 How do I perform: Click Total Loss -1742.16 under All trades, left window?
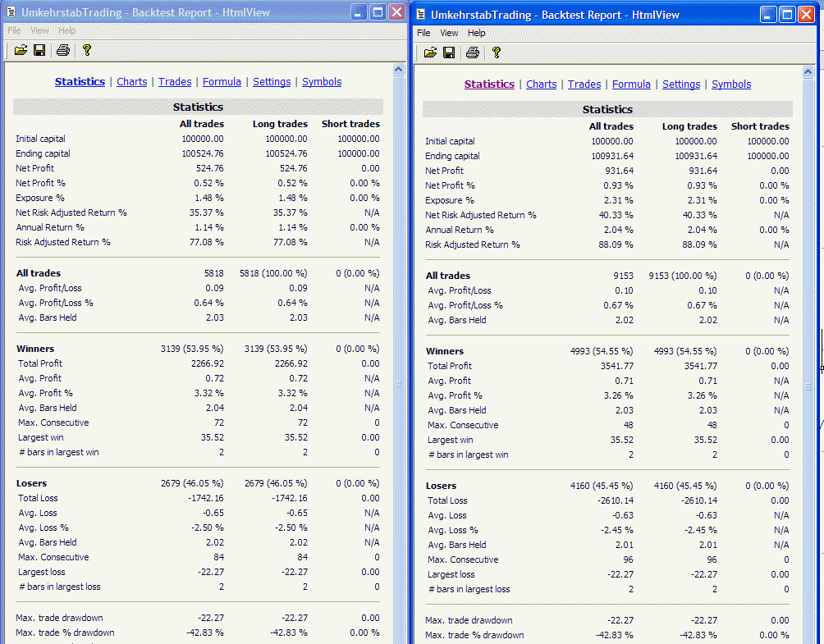(x=206, y=498)
